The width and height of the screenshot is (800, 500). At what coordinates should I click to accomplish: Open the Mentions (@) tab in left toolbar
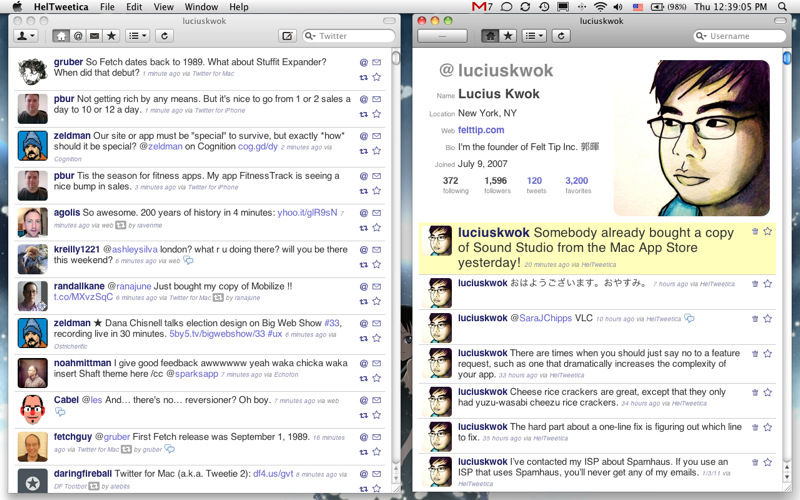click(x=78, y=36)
